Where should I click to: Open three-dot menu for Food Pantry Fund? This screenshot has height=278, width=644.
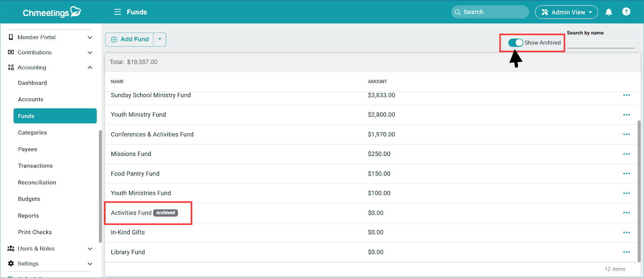coord(626,174)
